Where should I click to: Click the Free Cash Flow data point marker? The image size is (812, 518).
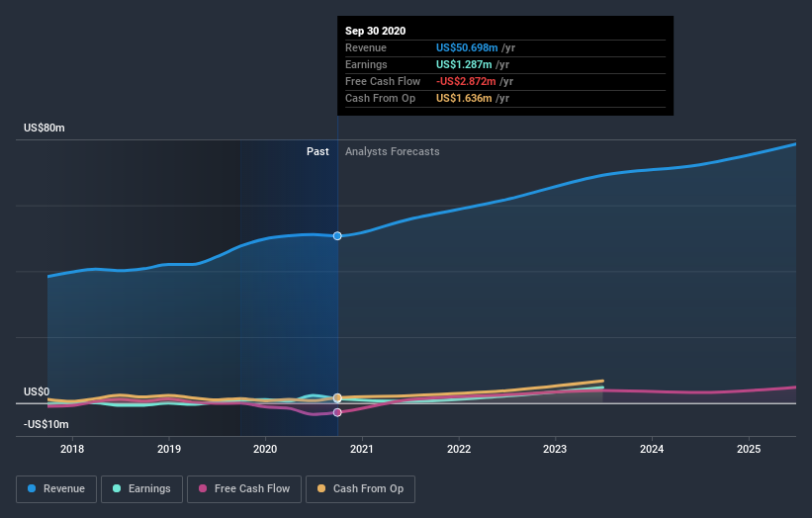[x=337, y=412]
